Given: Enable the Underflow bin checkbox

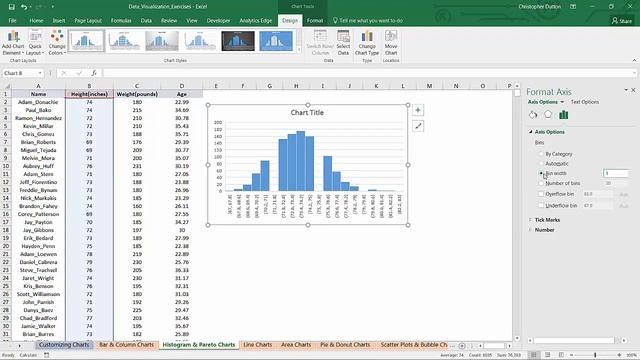Looking at the screenshot, I should (541, 205).
